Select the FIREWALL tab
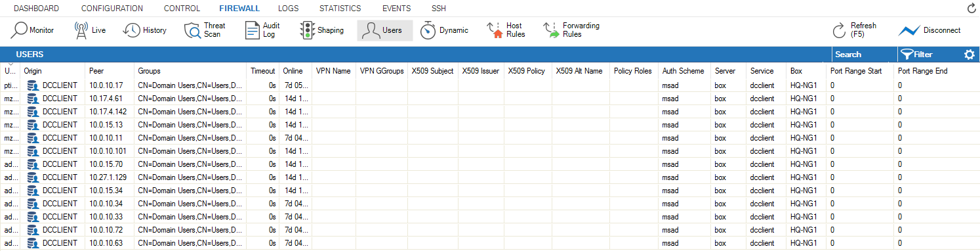 click(x=239, y=9)
